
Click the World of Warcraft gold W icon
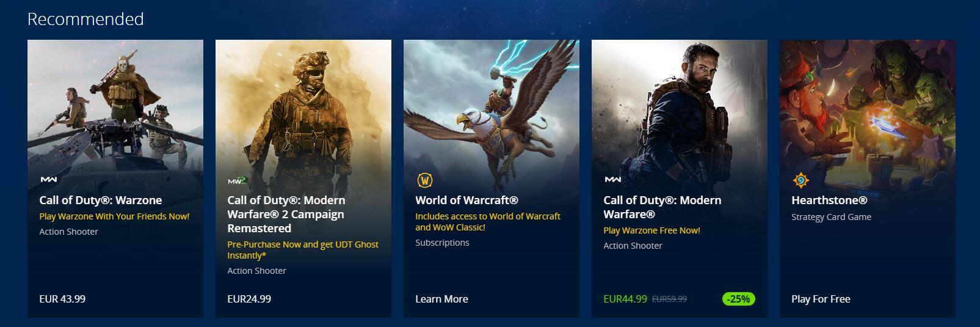point(425,180)
